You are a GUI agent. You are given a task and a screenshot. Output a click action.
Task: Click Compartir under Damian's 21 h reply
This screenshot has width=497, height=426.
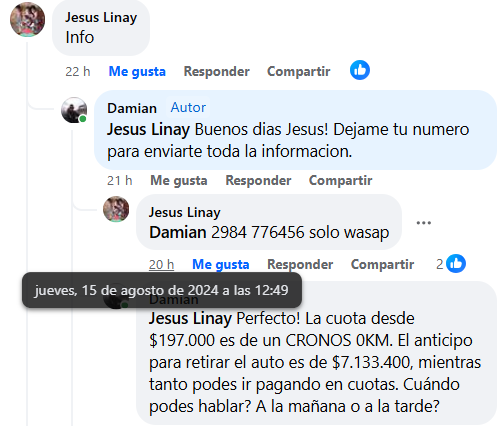click(340, 180)
